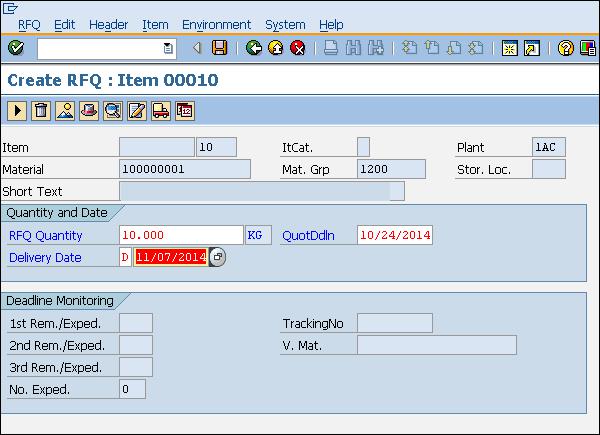Click the Save floppy disk icon
The height and width of the screenshot is (435, 600).
pos(220,48)
